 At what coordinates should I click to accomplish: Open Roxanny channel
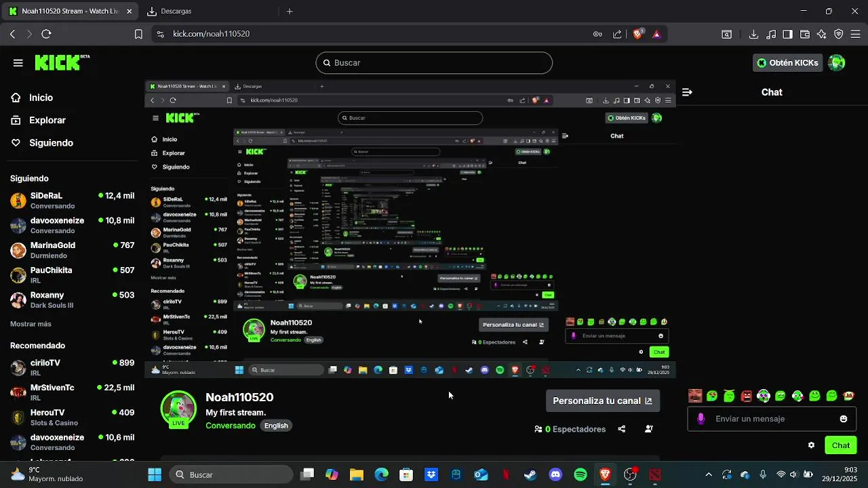[71, 300]
